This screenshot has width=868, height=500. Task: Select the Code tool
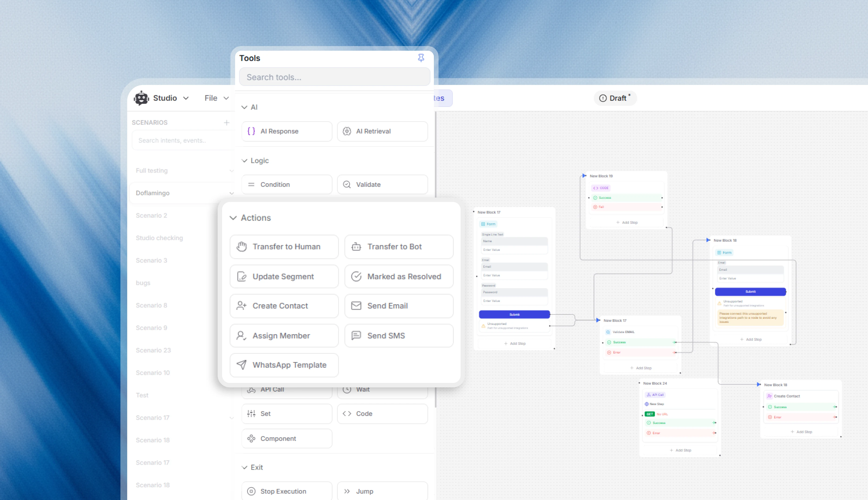tap(382, 413)
